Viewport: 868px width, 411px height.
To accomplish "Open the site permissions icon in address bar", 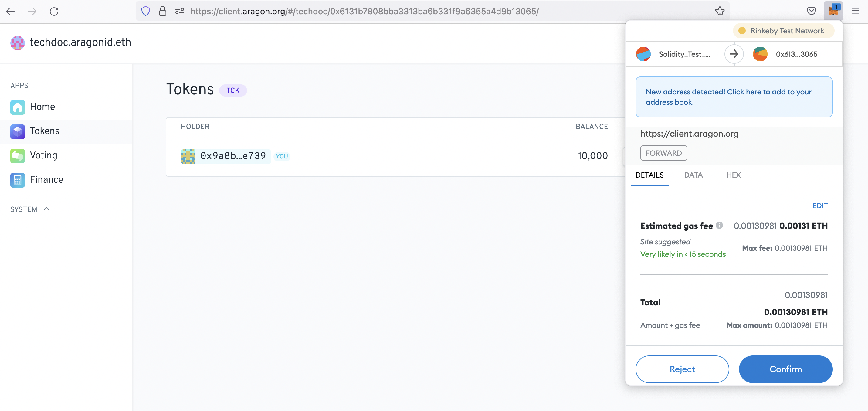I will pyautogui.click(x=180, y=11).
